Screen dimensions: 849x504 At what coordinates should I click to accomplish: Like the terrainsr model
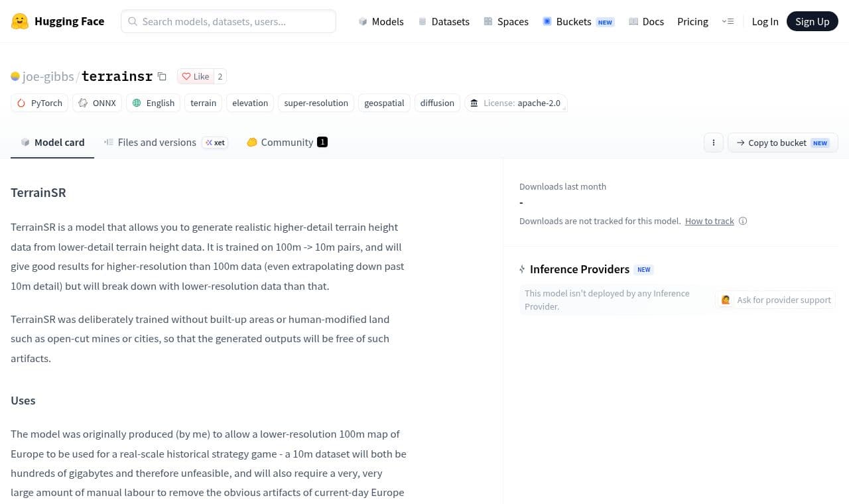195,76
